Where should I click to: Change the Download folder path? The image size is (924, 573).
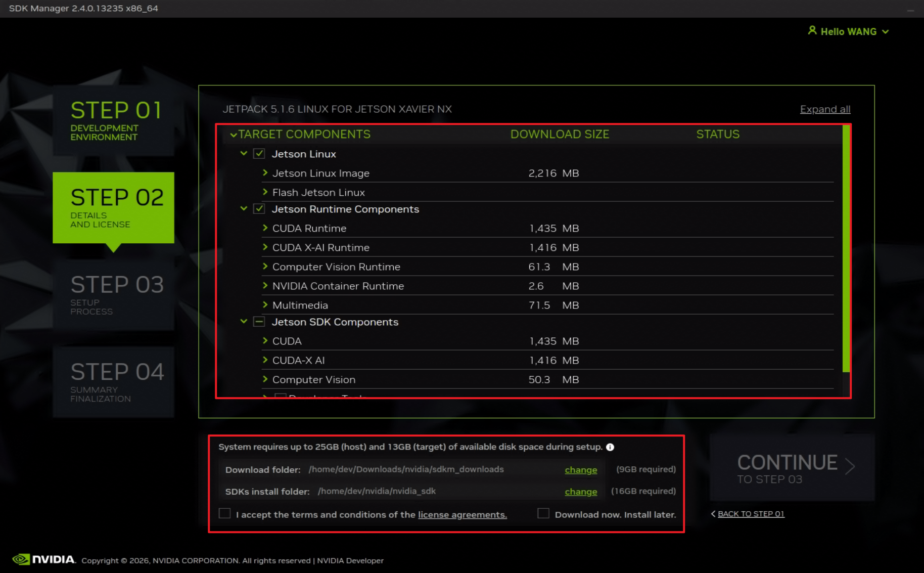[x=581, y=470]
